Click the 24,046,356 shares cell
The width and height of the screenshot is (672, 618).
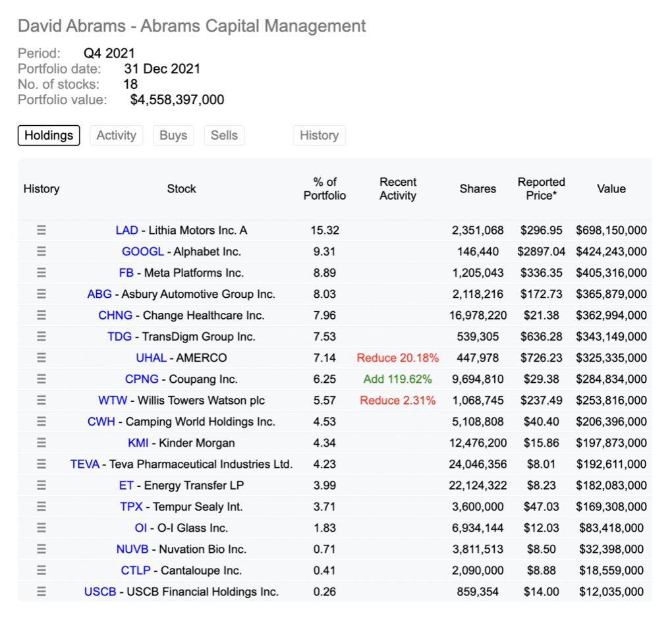(x=478, y=464)
